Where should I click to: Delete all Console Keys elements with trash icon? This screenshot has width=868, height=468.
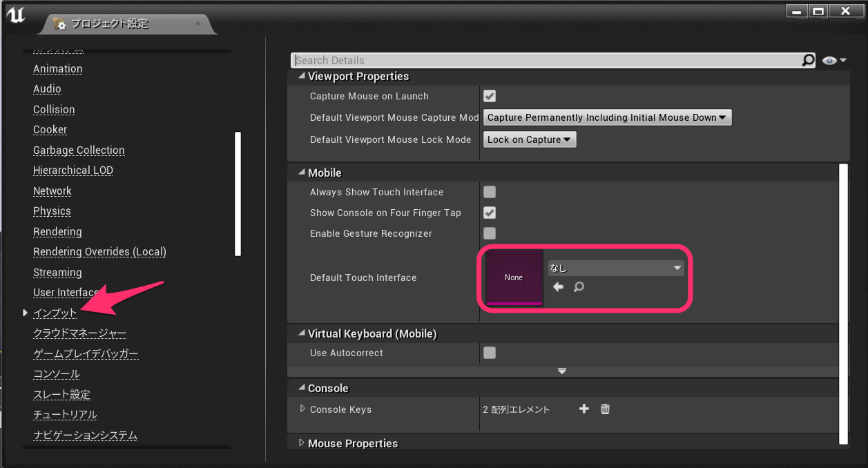pyautogui.click(x=605, y=409)
